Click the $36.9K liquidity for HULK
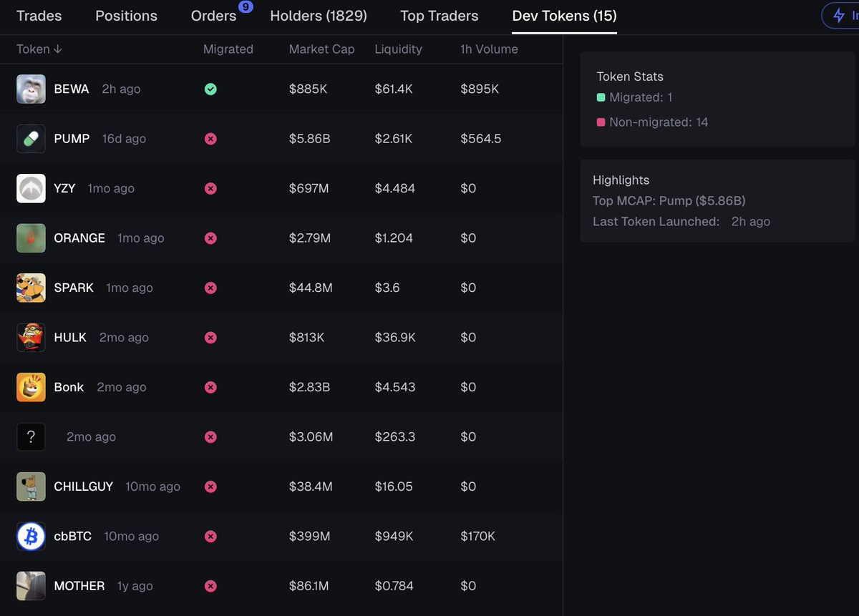Image resolution: width=859 pixels, height=616 pixels. [x=395, y=338]
